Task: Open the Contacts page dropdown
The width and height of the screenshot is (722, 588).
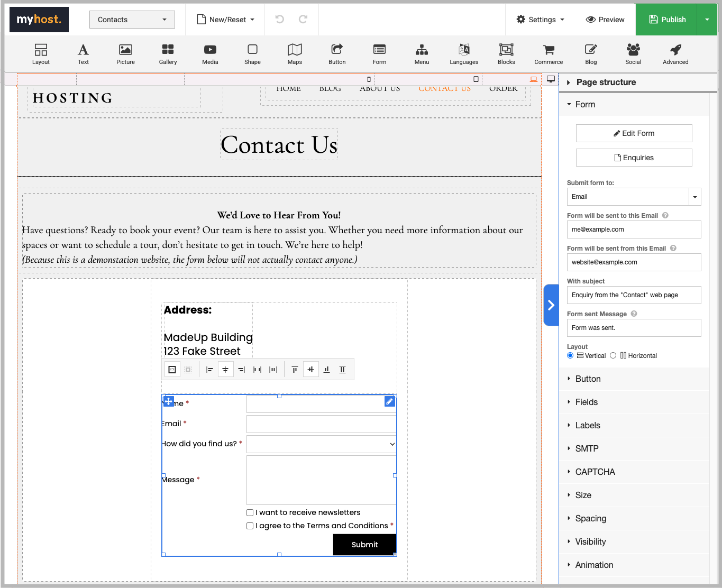Action: coord(132,20)
